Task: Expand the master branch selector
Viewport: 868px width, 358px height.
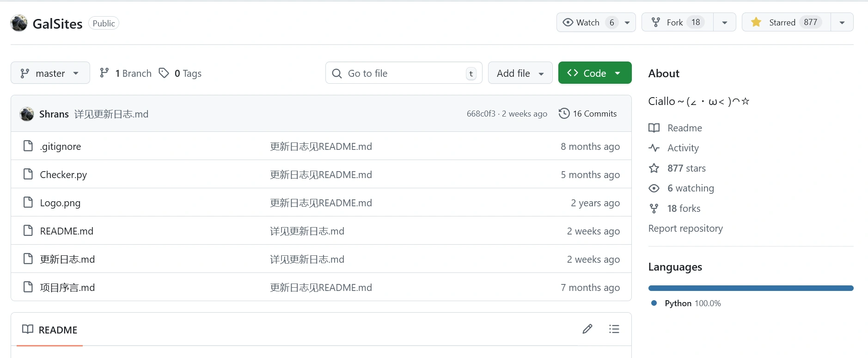Action: click(x=50, y=73)
